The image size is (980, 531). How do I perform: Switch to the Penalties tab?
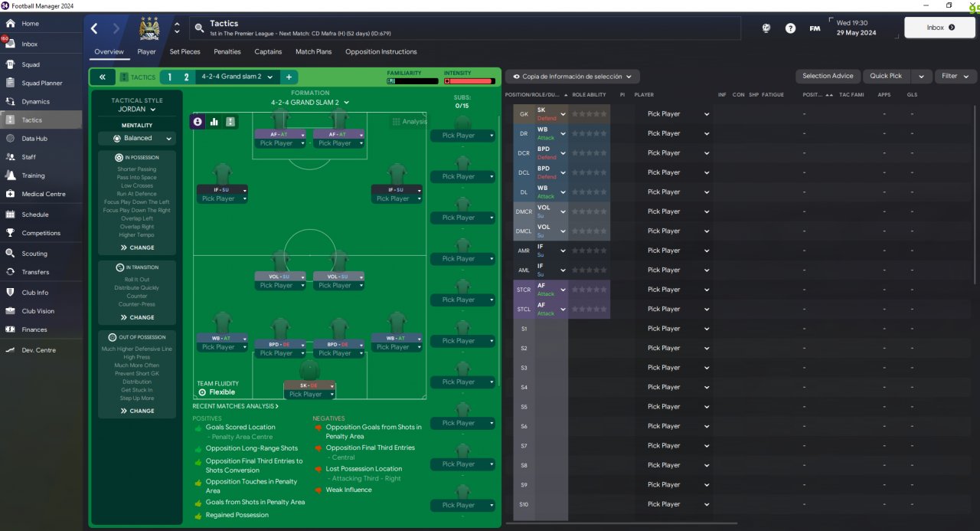point(227,52)
